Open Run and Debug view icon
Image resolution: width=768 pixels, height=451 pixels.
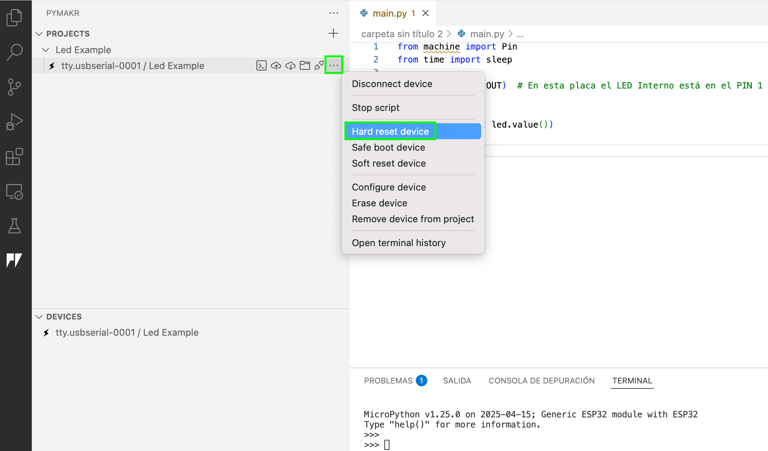pos(14,122)
